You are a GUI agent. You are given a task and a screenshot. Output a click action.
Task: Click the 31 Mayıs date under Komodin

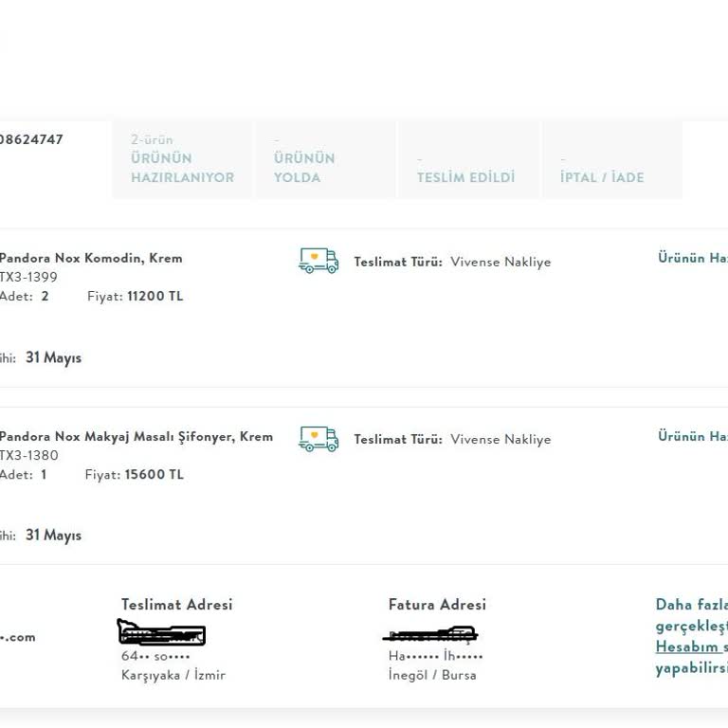pos(53,357)
